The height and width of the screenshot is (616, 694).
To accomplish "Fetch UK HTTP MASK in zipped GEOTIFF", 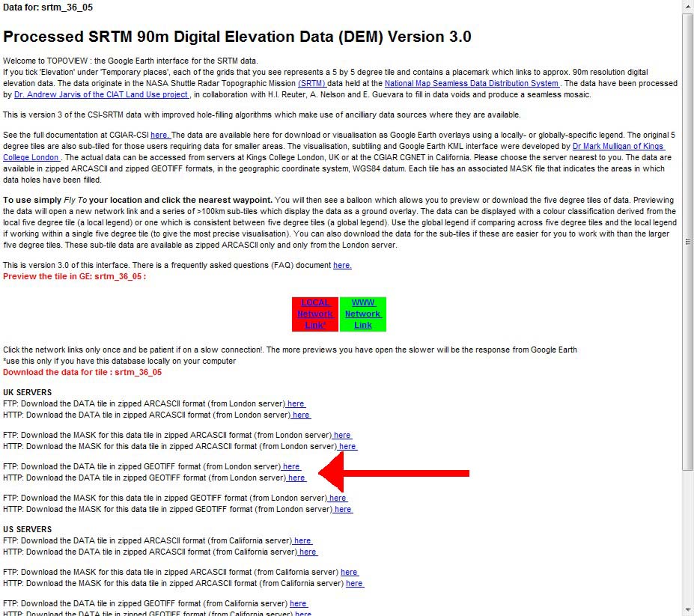I will coord(343,509).
